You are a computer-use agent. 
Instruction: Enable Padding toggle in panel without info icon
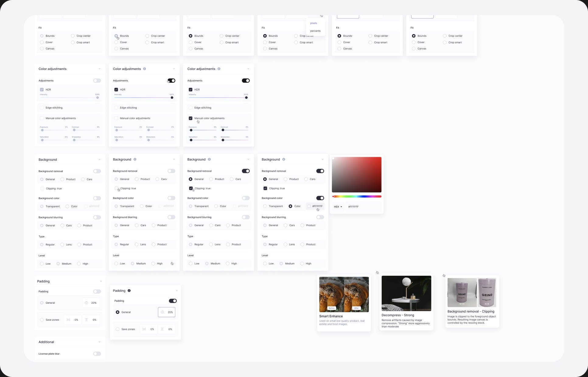(97, 292)
